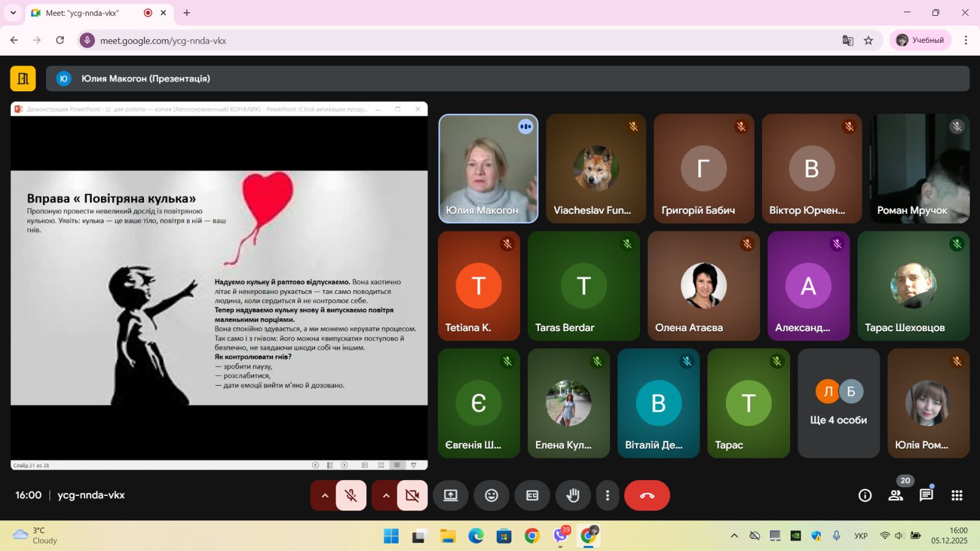980x551 pixels.
Task: Open the three-dot more options menu
Action: click(x=607, y=495)
